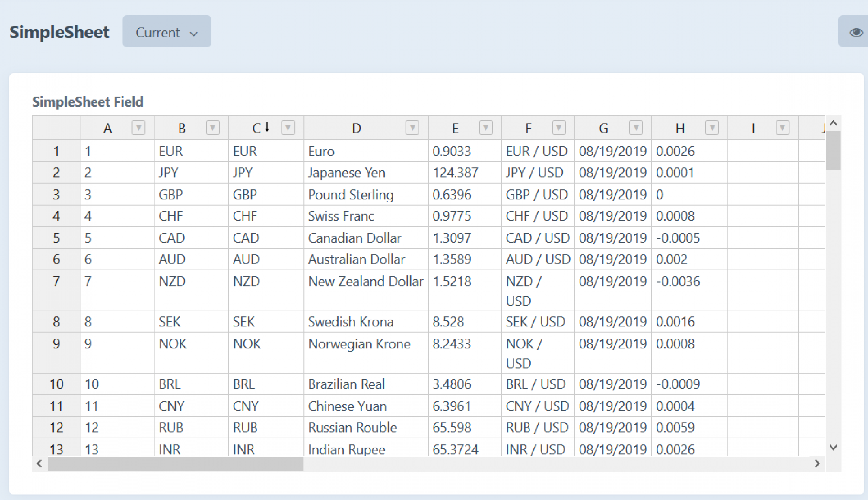Select column D header
This screenshot has width=868, height=500.
click(x=366, y=128)
